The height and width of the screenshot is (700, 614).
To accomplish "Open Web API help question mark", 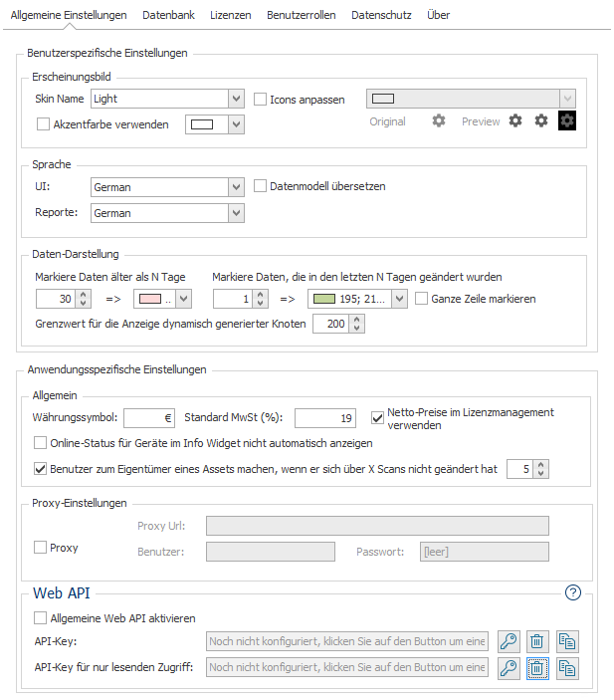I will (x=573, y=592).
